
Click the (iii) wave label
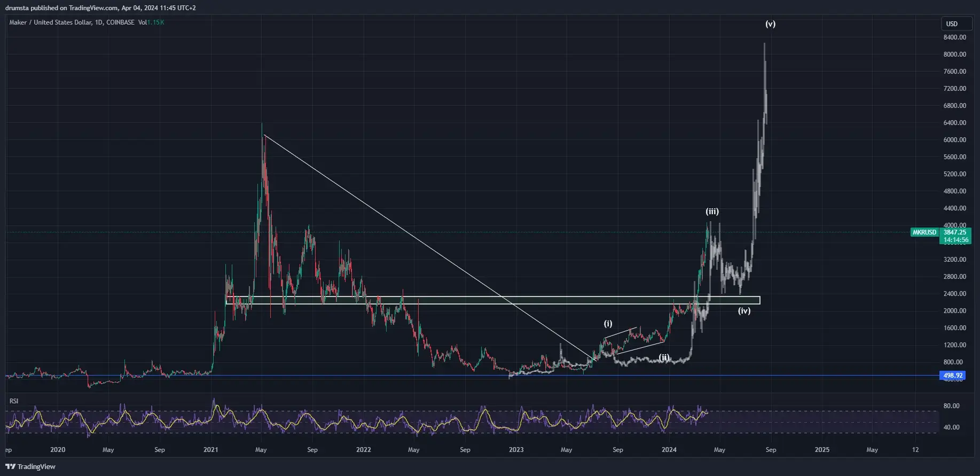coord(712,212)
